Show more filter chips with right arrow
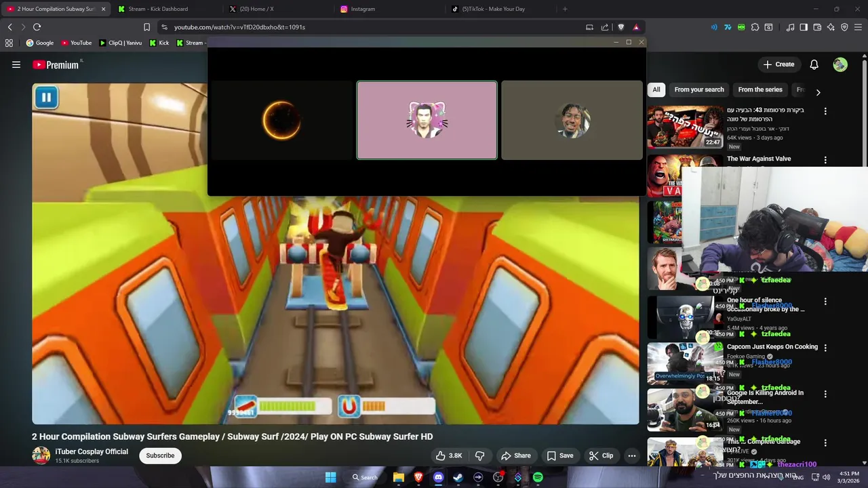The width and height of the screenshot is (868, 488). (818, 92)
